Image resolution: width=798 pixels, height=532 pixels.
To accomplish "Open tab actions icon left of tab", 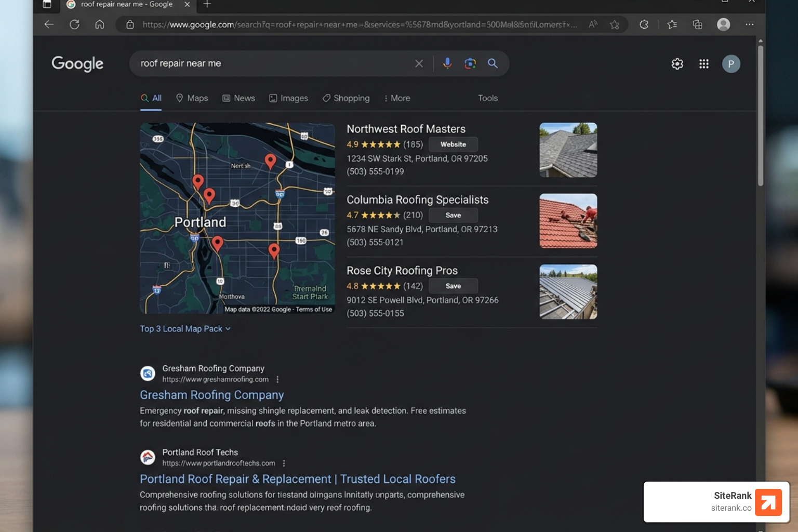I will point(47,4).
